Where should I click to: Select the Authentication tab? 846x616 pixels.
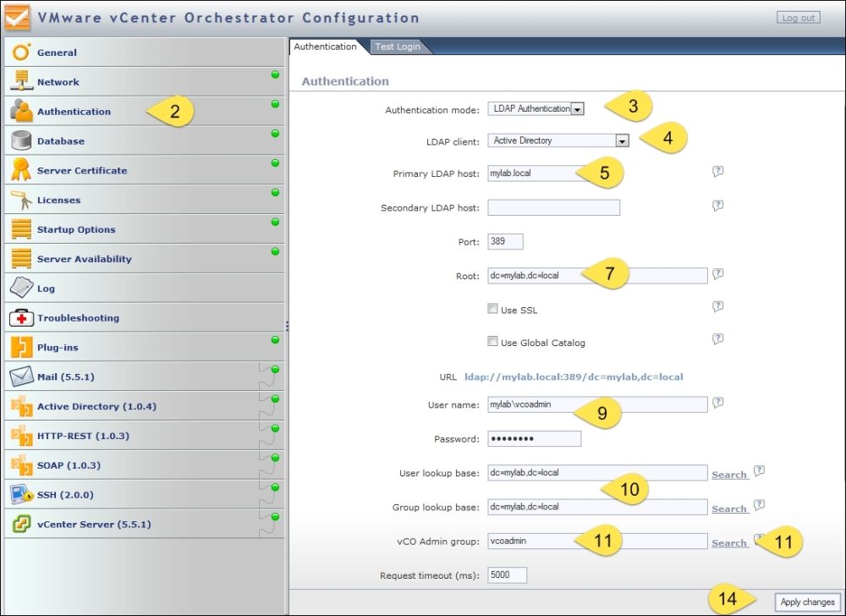click(x=325, y=47)
